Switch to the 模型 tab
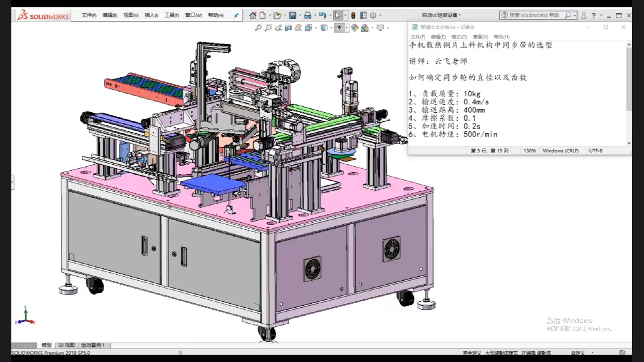Viewport: 644px width, 362px height. (47, 345)
